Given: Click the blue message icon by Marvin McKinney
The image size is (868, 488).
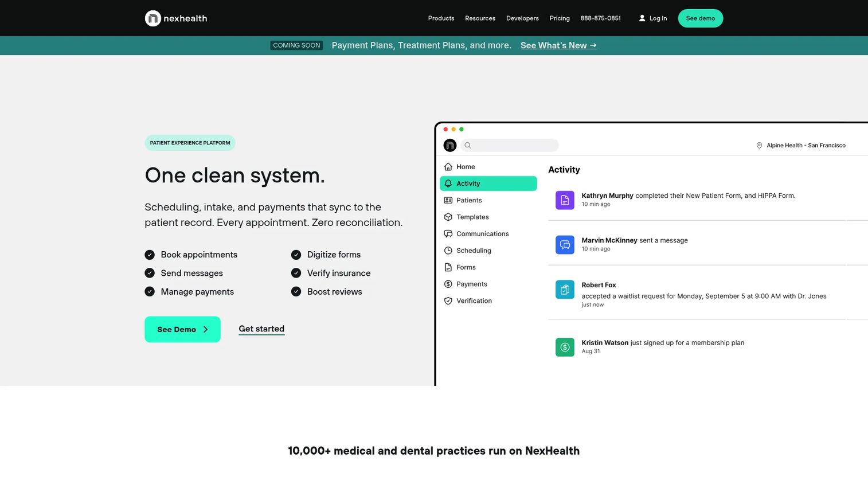Looking at the screenshot, I should pyautogui.click(x=565, y=245).
